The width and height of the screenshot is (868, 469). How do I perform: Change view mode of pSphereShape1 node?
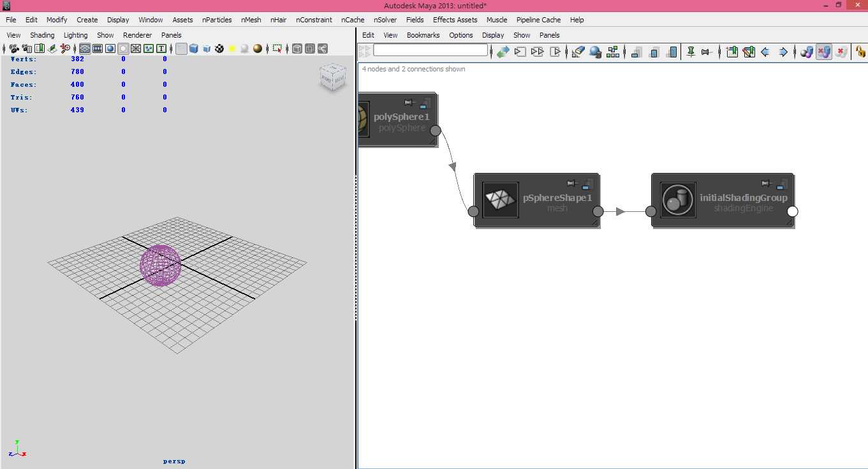pyautogui.click(x=587, y=184)
